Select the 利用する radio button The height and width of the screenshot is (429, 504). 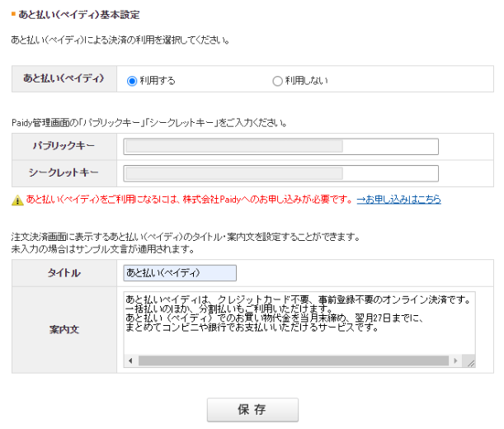click(x=132, y=81)
